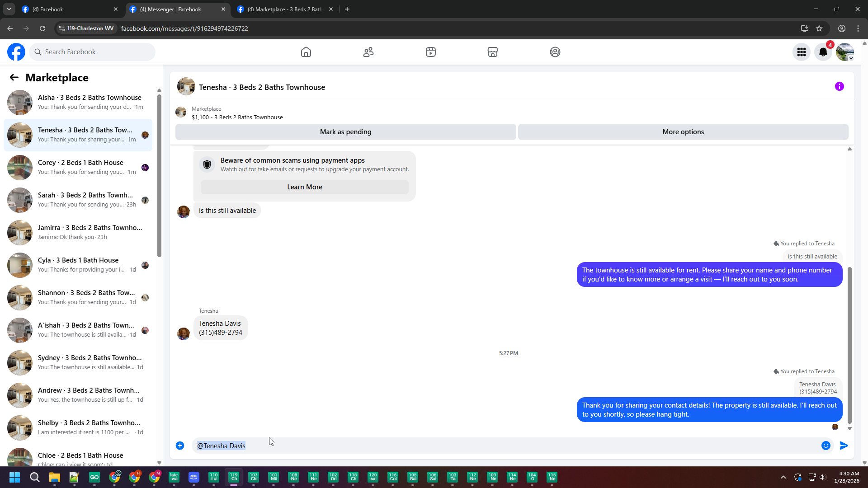Screen dimensions: 868x488
Task: Open Windows taskbar Search
Action: click(x=35, y=477)
